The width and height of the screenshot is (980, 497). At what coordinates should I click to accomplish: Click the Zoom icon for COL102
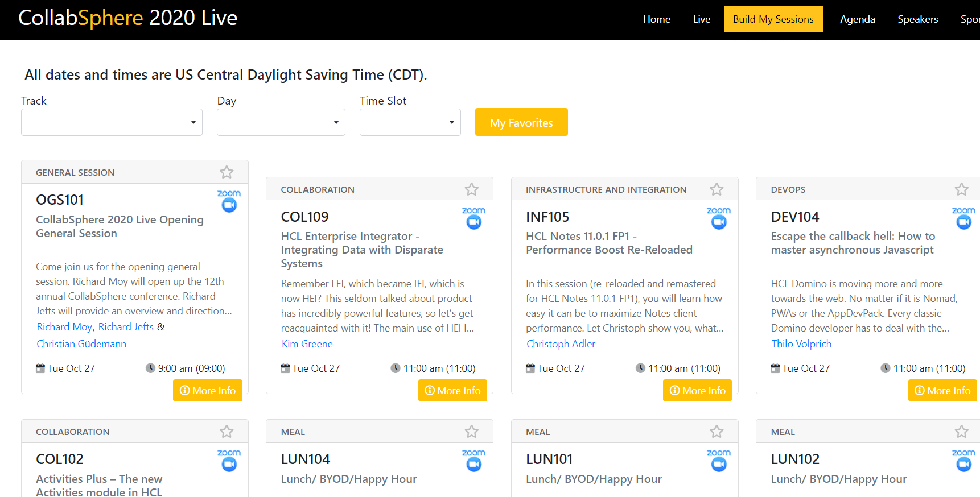pyautogui.click(x=229, y=461)
